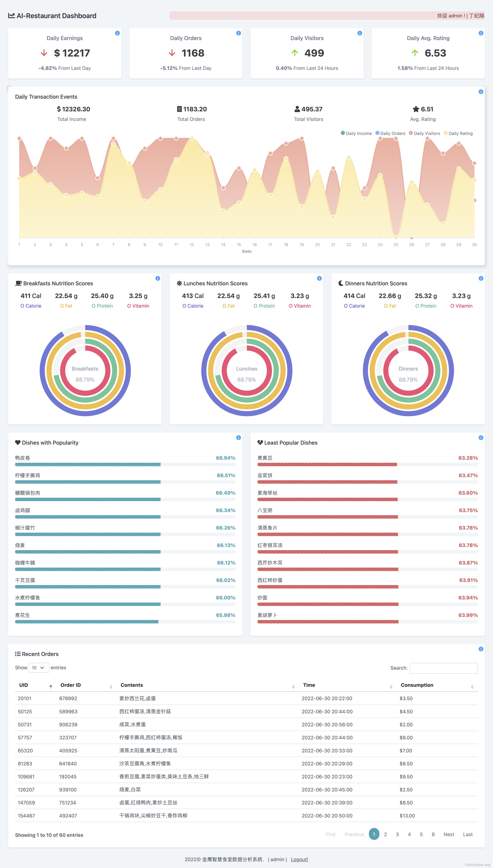Image resolution: width=493 pixels, height=868 pixels.
Task: Toggle Protein legend in Dinners chart
Action: click(x=426, y=306)
